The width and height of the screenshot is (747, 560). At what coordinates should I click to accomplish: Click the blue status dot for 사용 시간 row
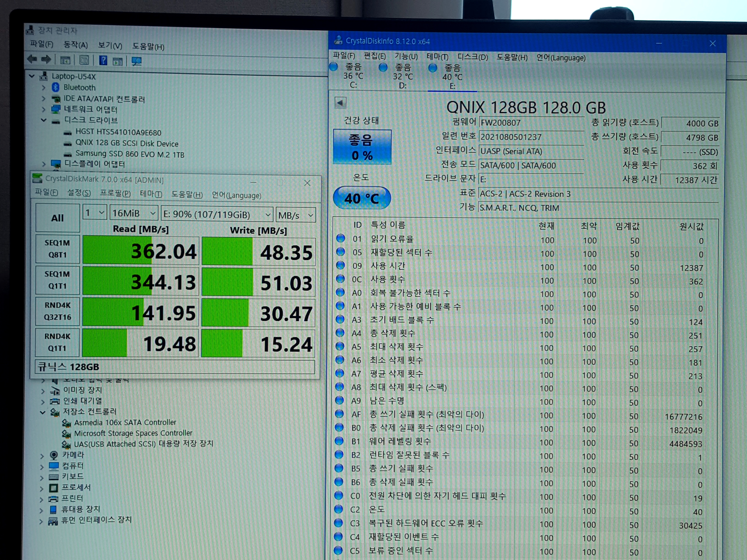click(340, 265)
